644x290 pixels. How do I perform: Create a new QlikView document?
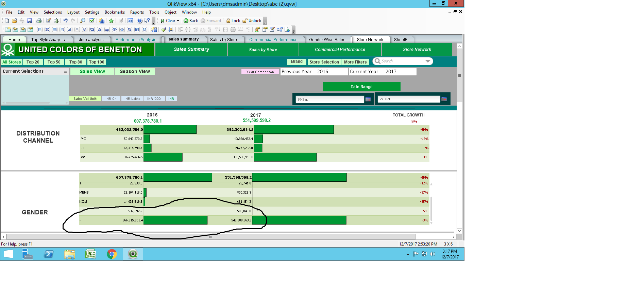point(7,21)
